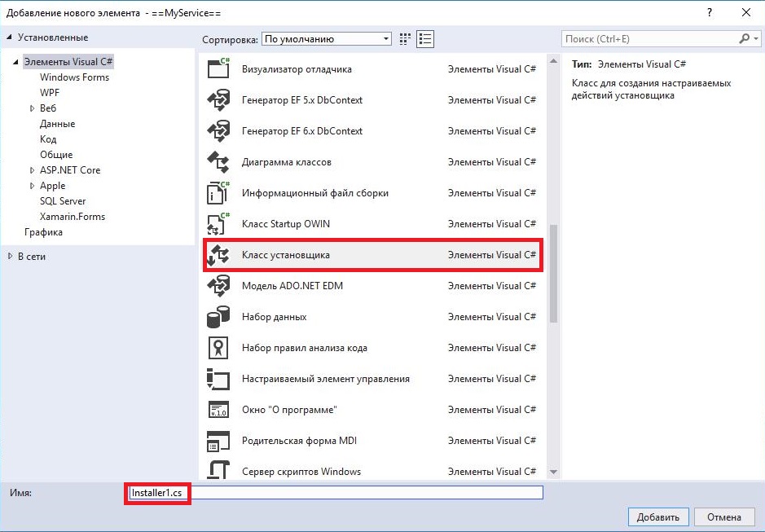Select the Код category
This screenshot has width=765, height=532.
click(48, 139)
